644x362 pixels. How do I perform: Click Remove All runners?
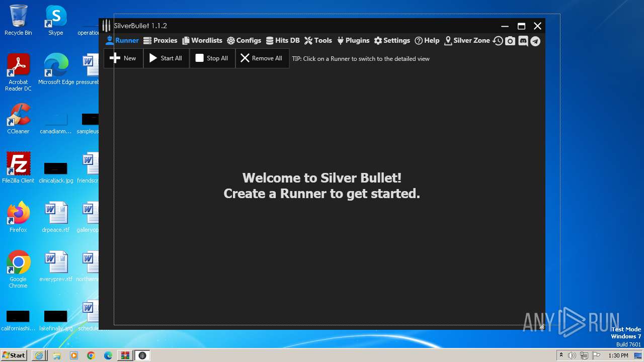pos(262,58)
